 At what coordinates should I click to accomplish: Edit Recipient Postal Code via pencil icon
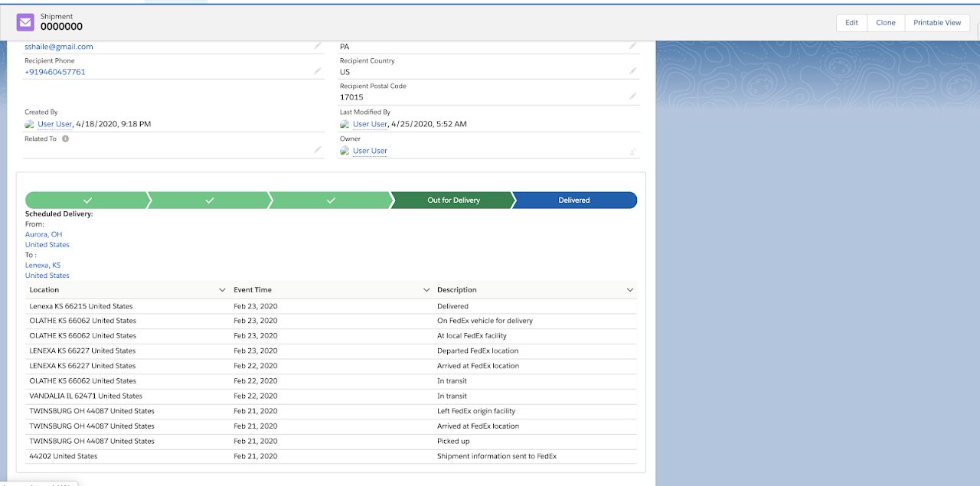pos(632,96)
